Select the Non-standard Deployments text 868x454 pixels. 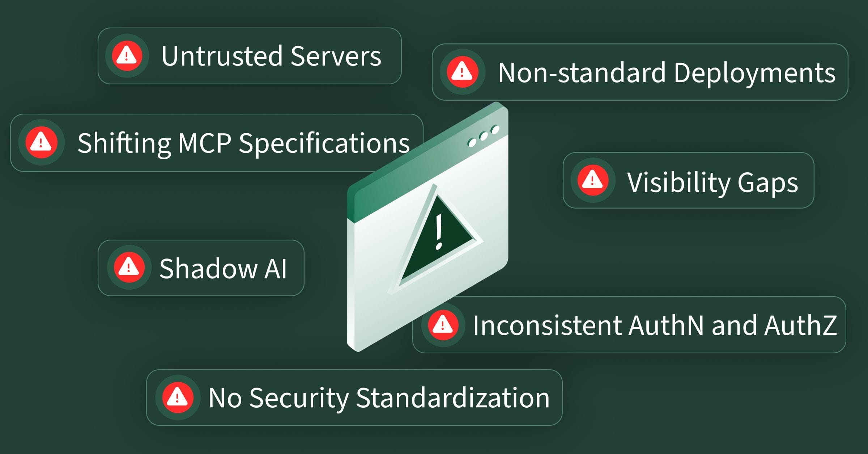tap(667, 73)
